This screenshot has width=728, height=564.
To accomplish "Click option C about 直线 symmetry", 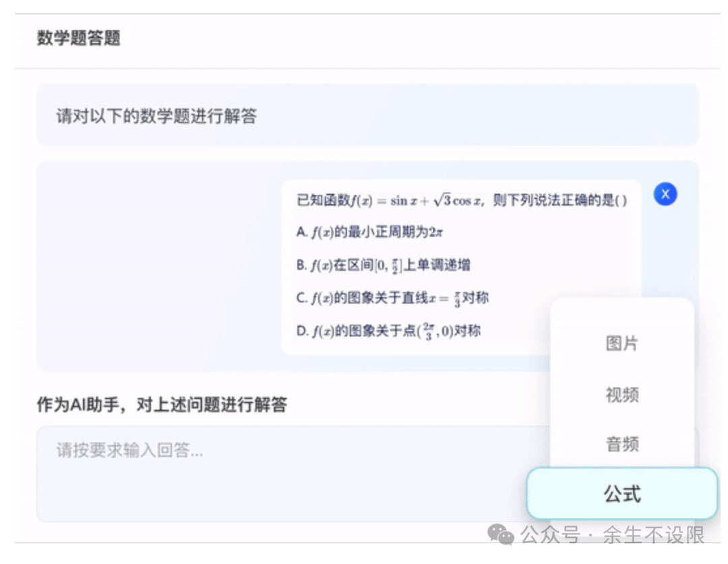I will [x=392, y=298].
